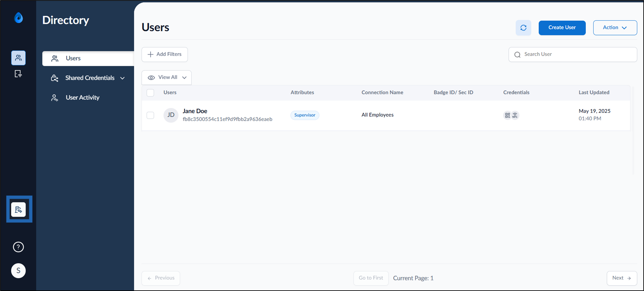
Task: Expand Shared Credentials chevron
Action: point(122,78)
